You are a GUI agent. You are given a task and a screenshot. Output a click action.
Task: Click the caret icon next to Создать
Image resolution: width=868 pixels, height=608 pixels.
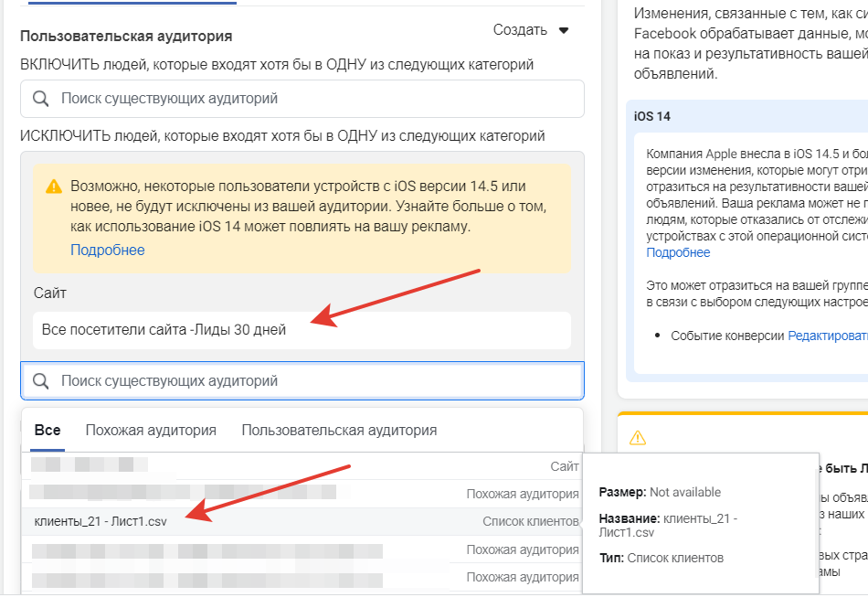click(x=565, y=29)
